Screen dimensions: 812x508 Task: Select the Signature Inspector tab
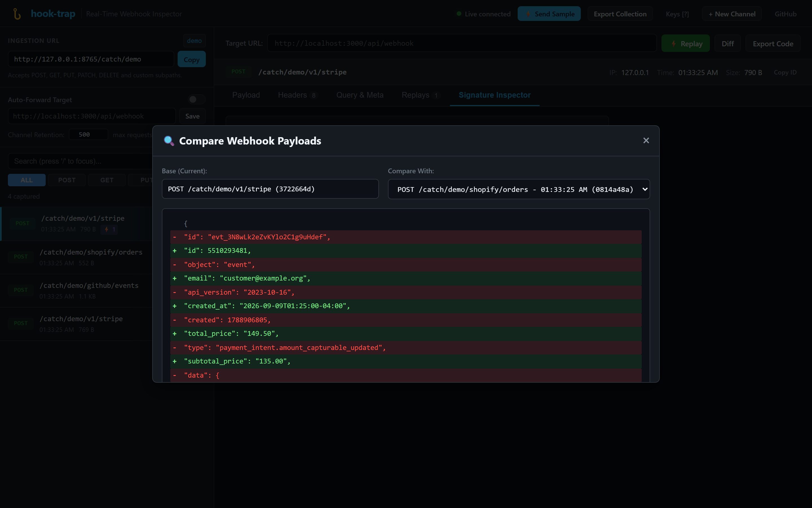click(495, 95)
